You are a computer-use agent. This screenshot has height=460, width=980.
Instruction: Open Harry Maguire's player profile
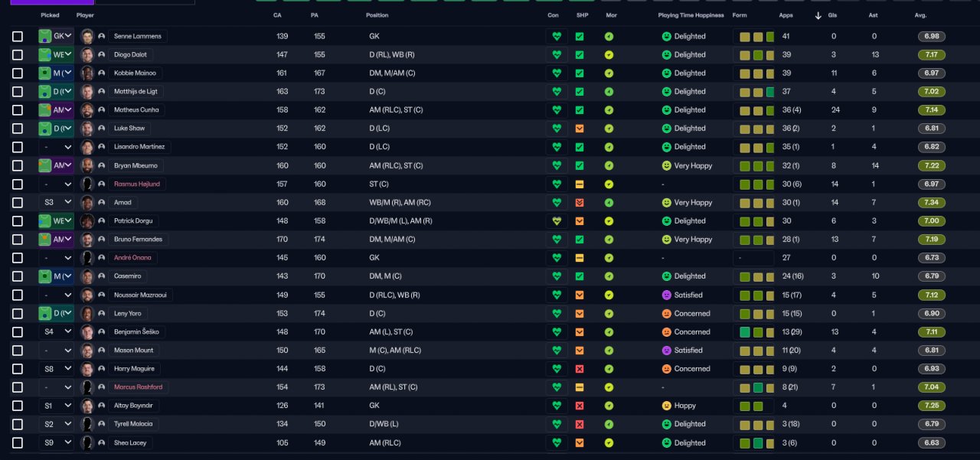coord(134,369)
